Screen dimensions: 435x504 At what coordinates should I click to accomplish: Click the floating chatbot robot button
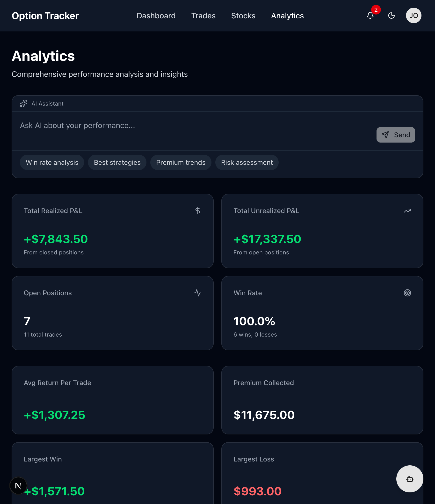click(409, 479)
